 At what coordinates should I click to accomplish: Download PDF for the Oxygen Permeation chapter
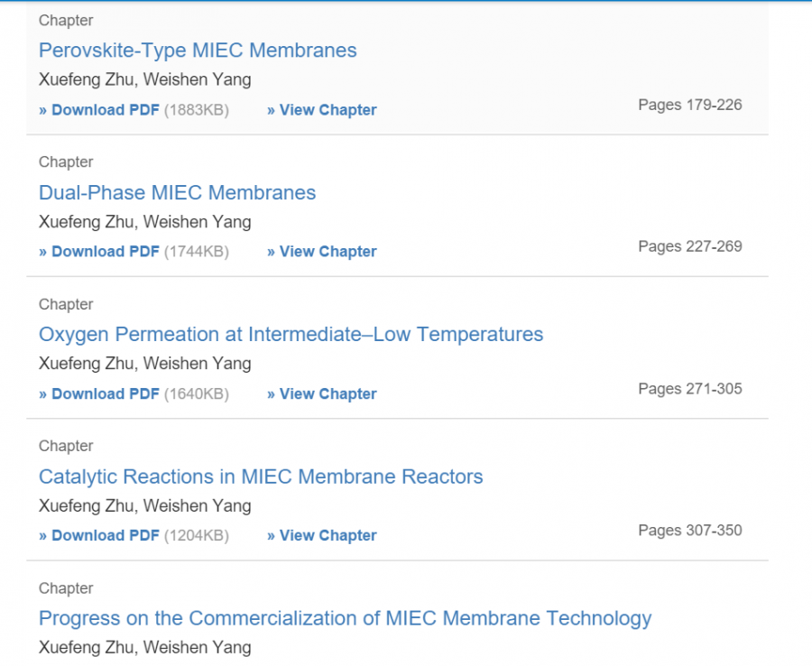click(99, 394)
